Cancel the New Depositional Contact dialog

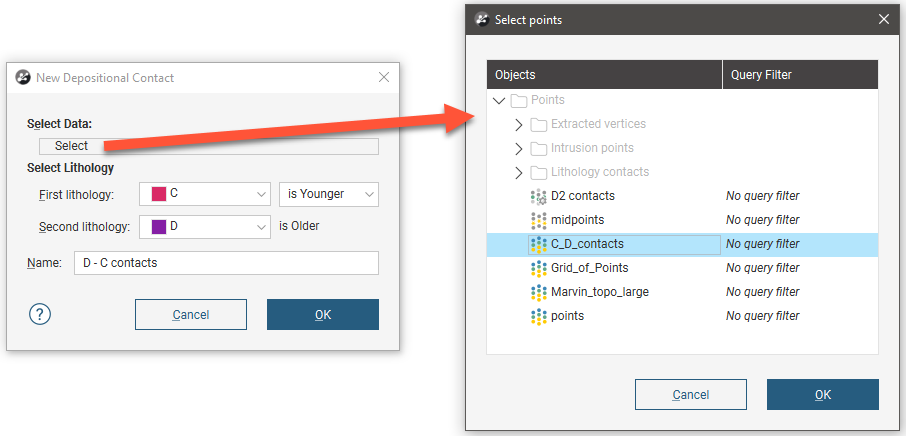(x=191, y=314)
